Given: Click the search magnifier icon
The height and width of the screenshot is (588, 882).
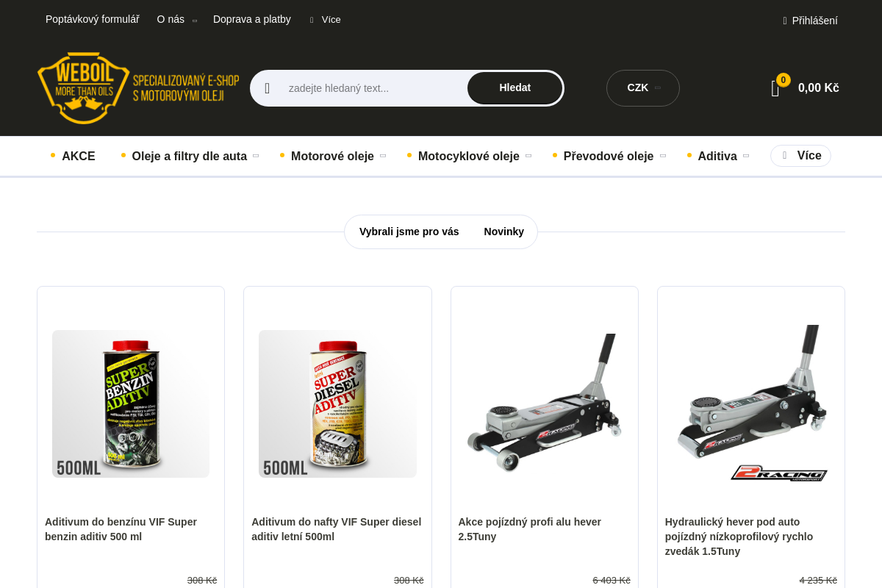Looking at the screenshot, I should (x=268, y=88).
